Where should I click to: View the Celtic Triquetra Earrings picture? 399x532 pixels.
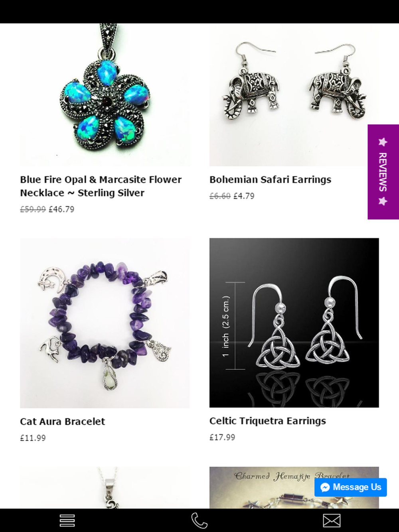click(294, 323)
